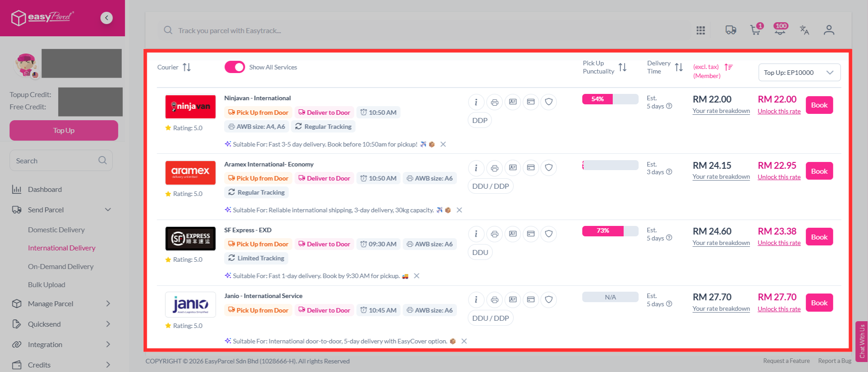Click the Ninjavan courier logo

(x=190, y=107)
